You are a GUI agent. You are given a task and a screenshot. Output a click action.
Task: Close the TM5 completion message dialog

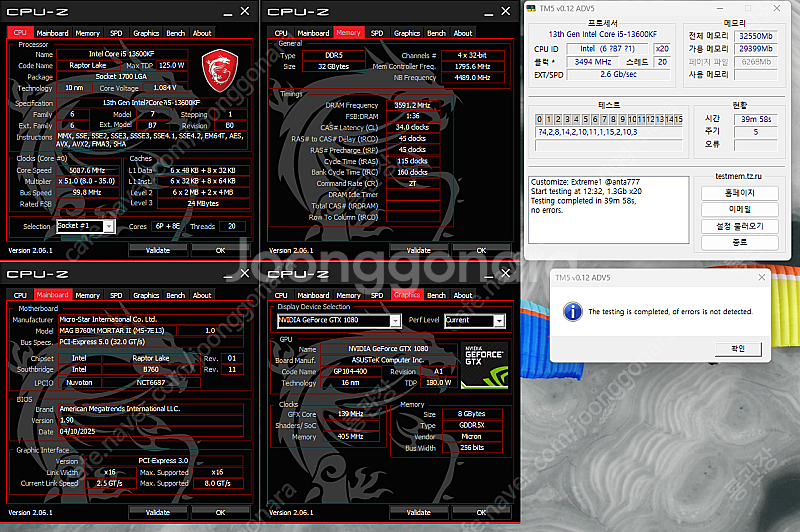tap(762, 277)
